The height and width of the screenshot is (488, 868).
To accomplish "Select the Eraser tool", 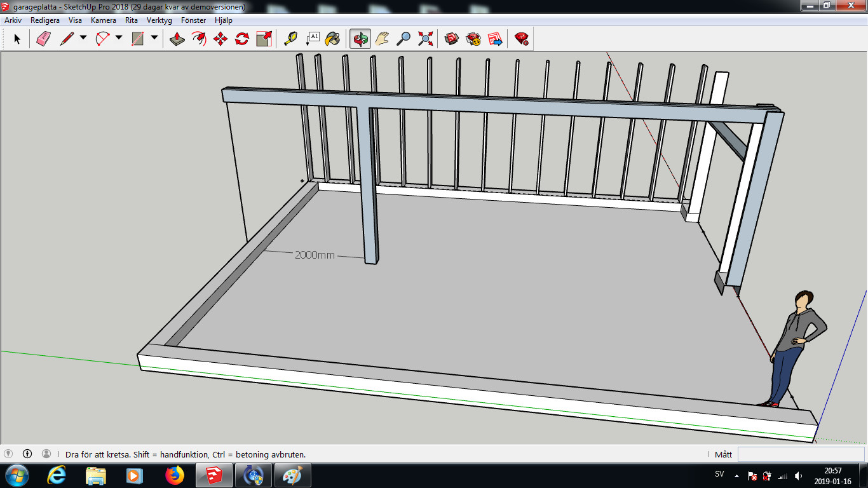I will 43,39.
